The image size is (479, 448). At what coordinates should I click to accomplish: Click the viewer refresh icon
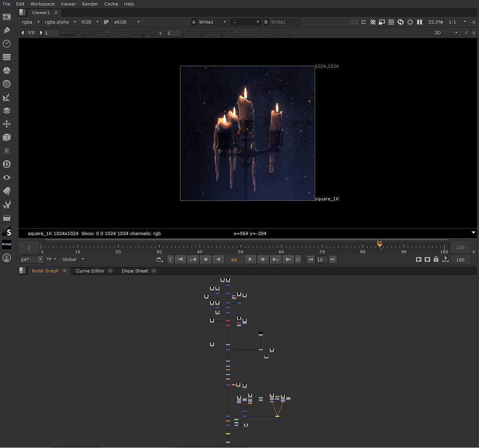tap(401, 22)
